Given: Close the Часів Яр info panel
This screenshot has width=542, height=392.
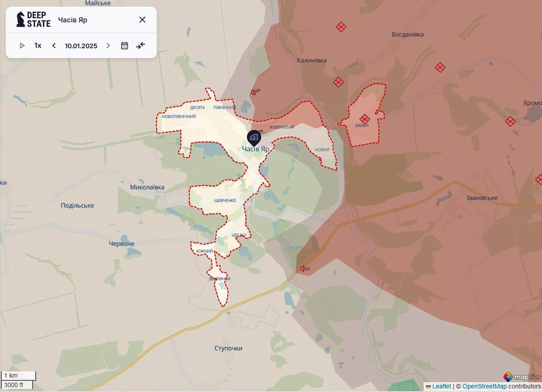Looking at the screenshot, I should pyautogui.click(x=142, y=19).
